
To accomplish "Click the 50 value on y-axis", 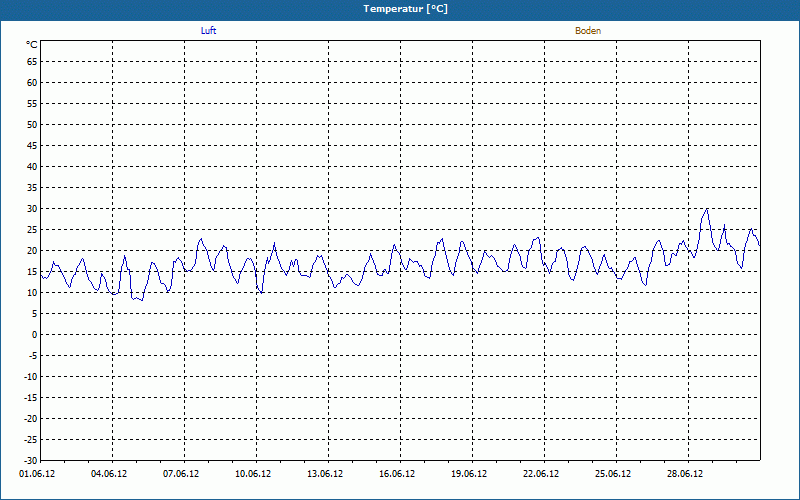I will click(31, 125).
